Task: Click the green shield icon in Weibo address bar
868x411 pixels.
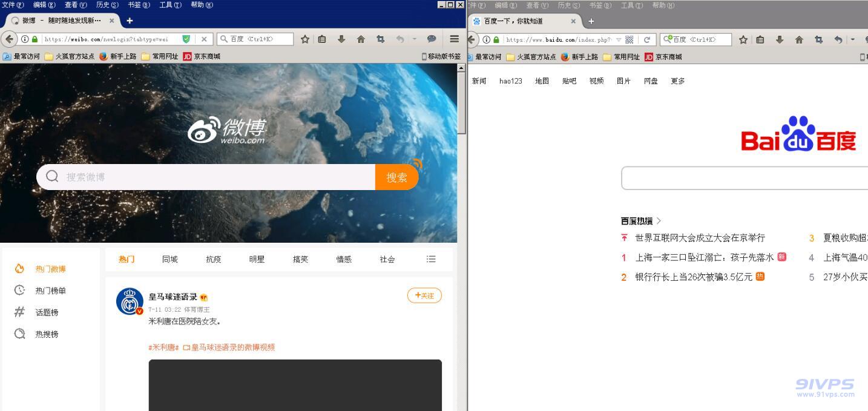Action: pos(186,39)
